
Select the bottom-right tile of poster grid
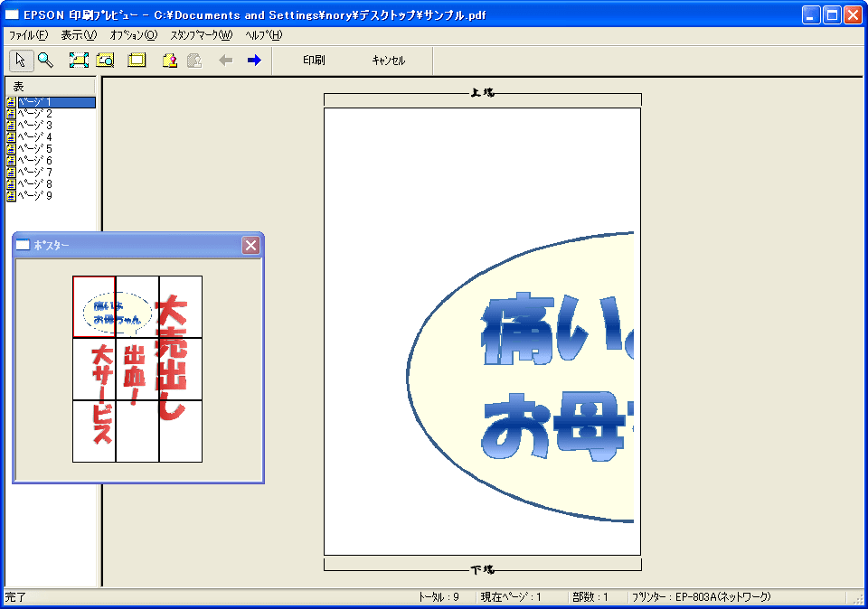click(180, 431)
